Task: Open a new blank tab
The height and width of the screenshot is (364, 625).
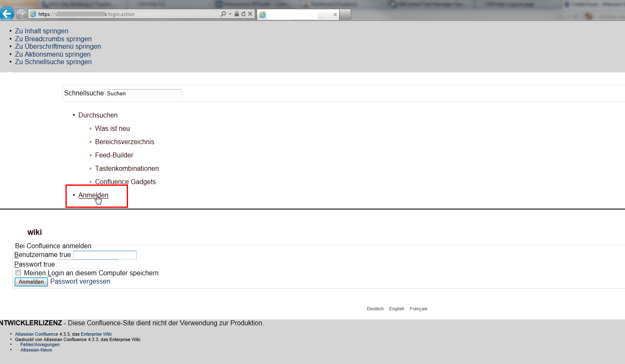Action: [345, 15]
